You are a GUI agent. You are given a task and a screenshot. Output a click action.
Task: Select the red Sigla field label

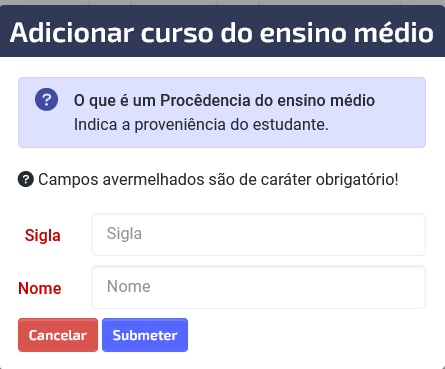pos(43,235)
